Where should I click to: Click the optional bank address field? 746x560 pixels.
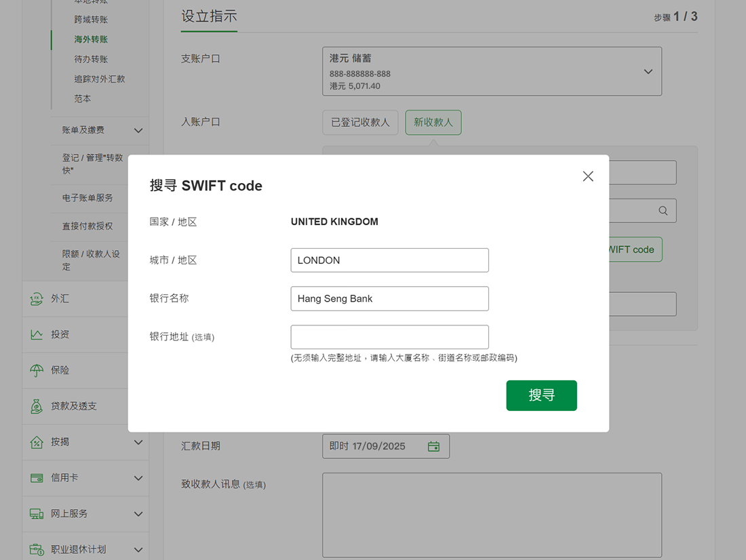coord(389,337)
